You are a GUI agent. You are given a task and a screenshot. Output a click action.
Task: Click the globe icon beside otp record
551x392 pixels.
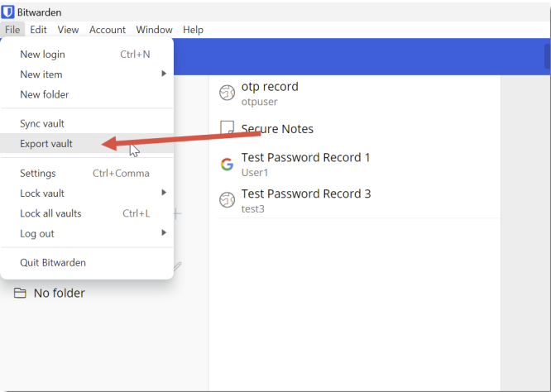tap(227, 93)
